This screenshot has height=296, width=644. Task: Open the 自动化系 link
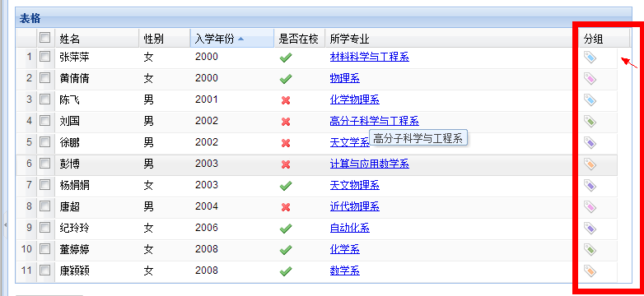[350, 228]
